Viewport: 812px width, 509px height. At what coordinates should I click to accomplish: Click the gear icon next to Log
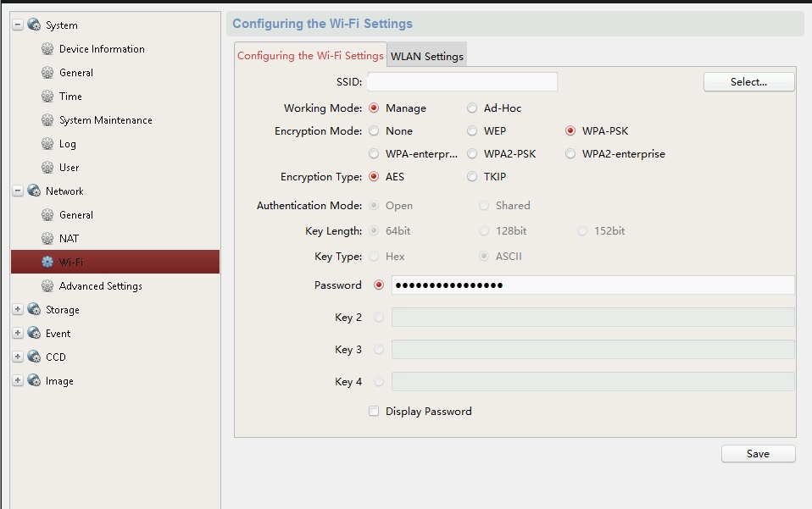(47, 144)
